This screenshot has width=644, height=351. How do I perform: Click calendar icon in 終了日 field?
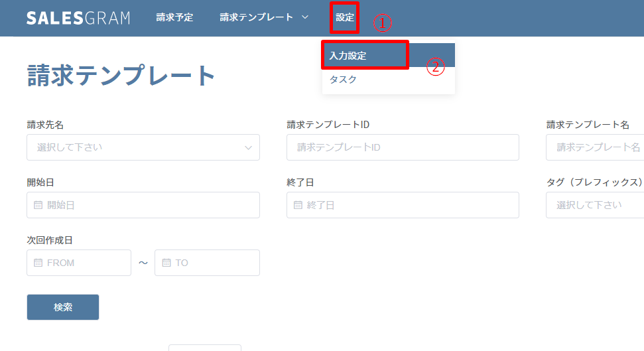click(298, 205)
